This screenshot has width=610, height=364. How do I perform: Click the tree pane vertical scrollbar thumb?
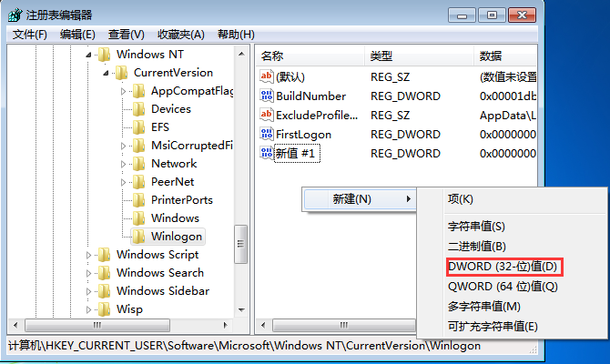coord(240,244)
